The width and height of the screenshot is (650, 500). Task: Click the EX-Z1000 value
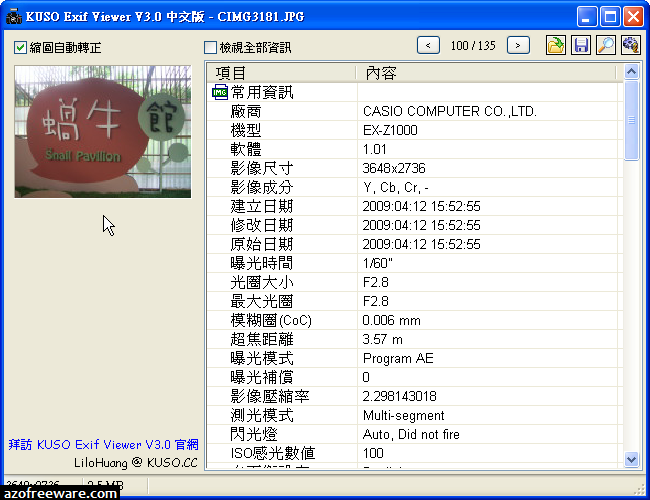tap(390, 130)
